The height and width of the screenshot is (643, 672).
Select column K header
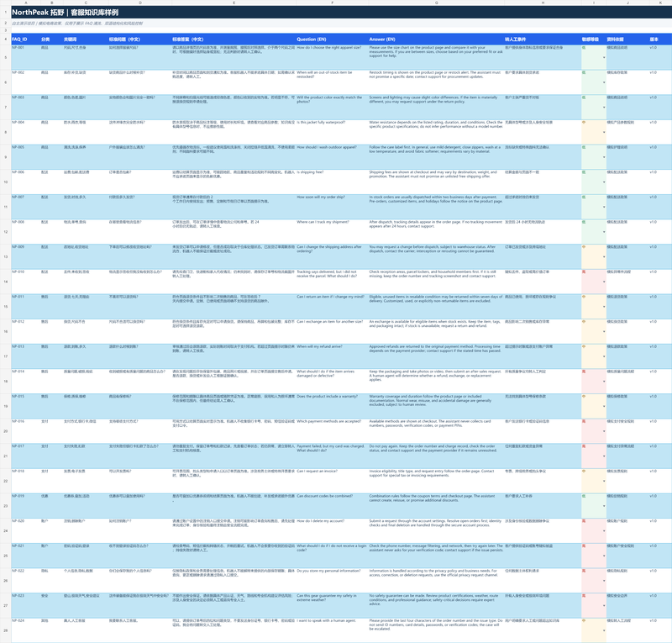point(660,3)
